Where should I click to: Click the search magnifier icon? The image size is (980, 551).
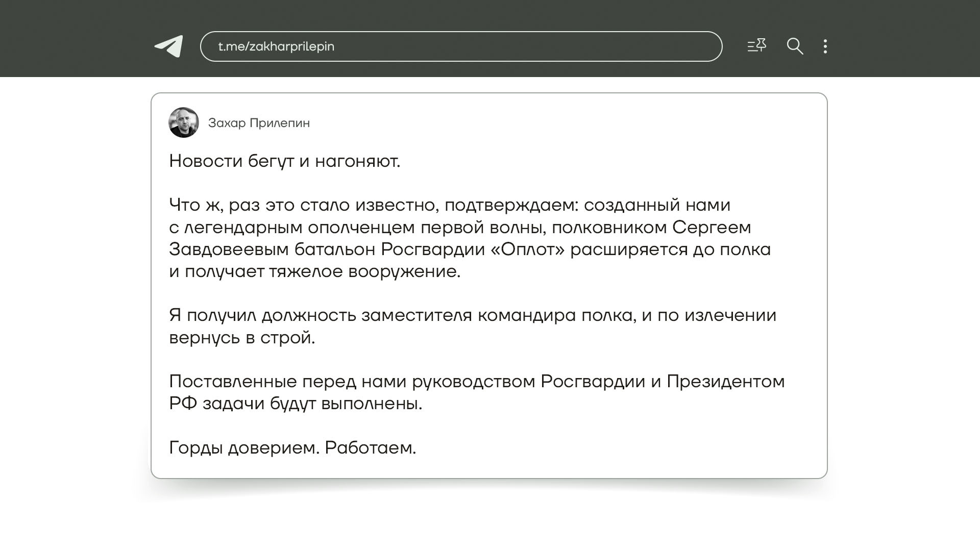(x=795, y=46)
